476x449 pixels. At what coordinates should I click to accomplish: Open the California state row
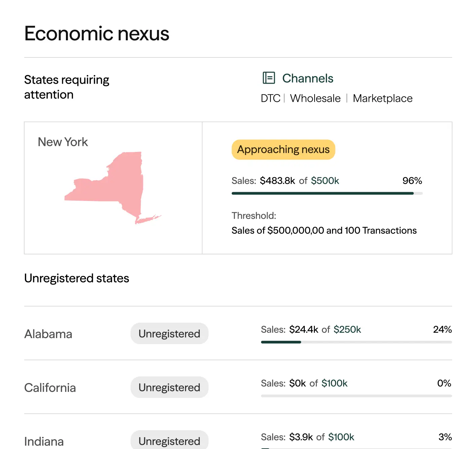[x=50, y=387]
